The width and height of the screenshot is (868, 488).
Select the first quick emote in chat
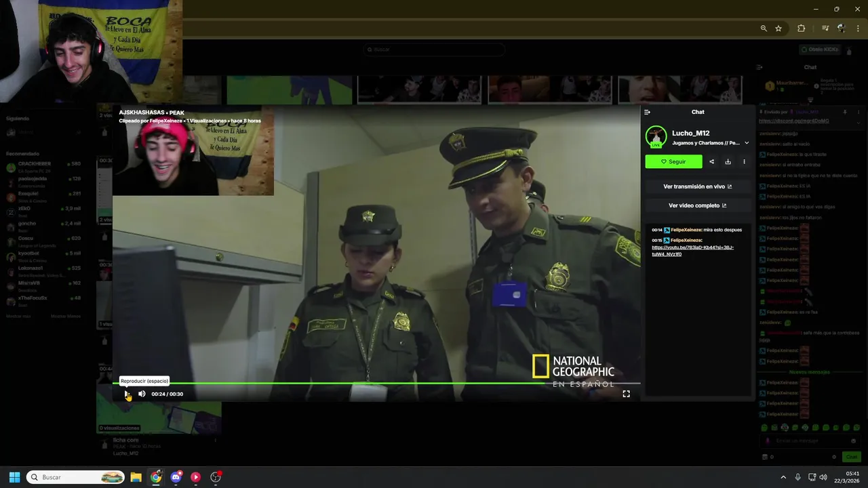[x=764, y=428]
